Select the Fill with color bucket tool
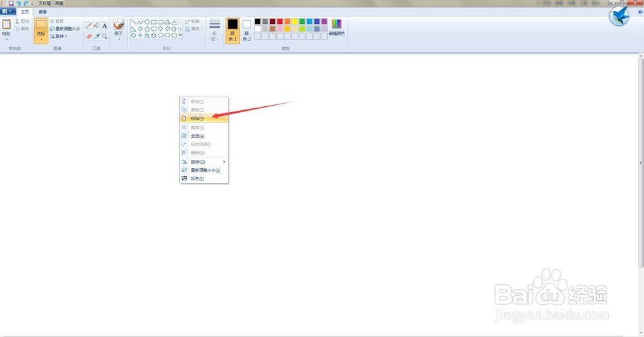644x337 pixels. (97, 26)
